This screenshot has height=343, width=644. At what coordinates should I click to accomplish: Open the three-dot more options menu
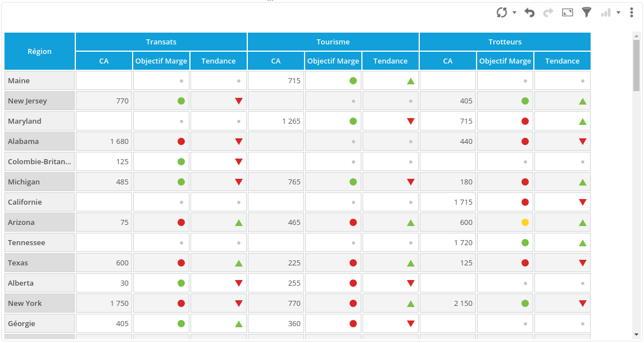(632, 12)
